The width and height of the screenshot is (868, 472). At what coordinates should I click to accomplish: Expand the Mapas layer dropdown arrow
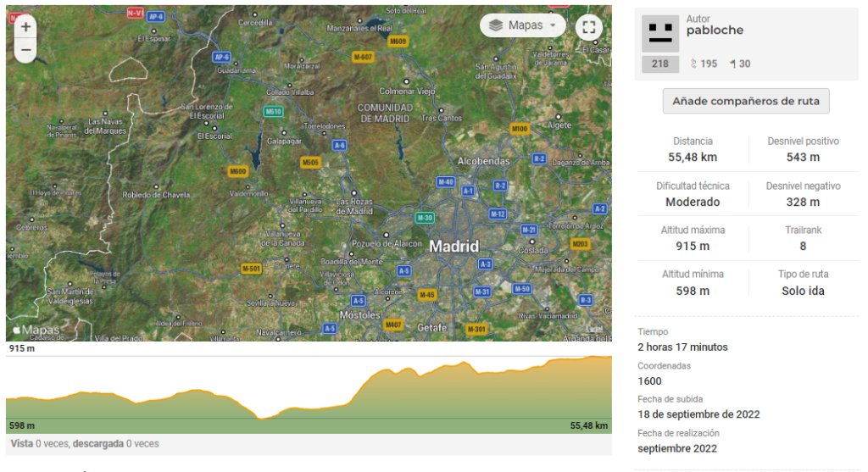pos(554,25)
